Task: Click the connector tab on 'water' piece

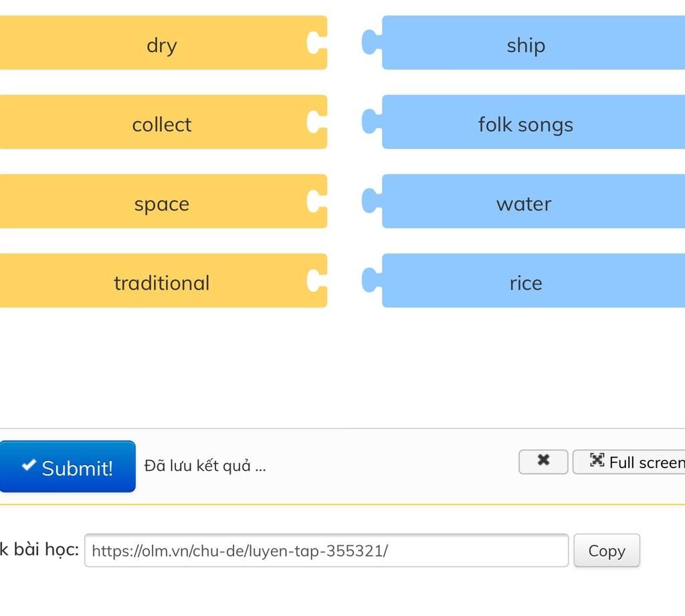Action: [371, 201]
